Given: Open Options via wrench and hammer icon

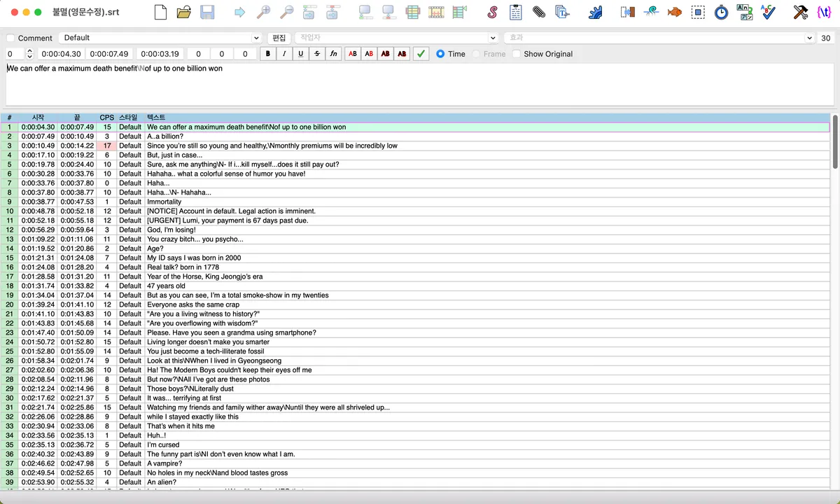Looking at the screenshot, I should coord(801,12).
